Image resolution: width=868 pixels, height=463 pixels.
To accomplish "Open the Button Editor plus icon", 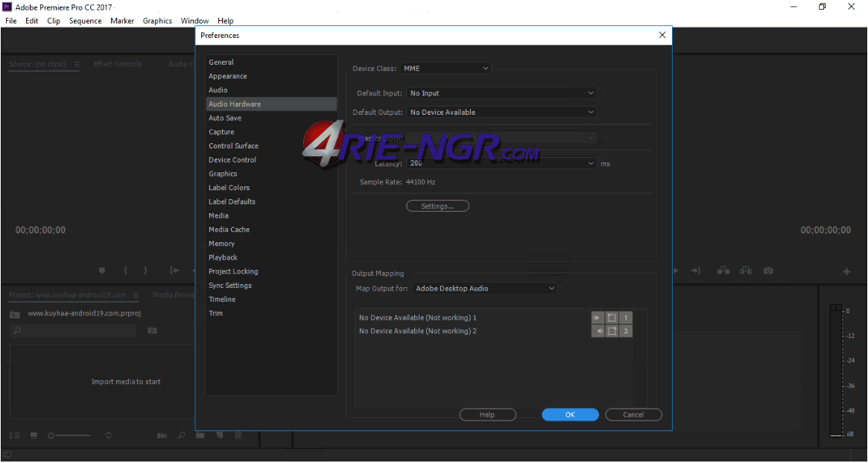I will (x=846, y=271).
